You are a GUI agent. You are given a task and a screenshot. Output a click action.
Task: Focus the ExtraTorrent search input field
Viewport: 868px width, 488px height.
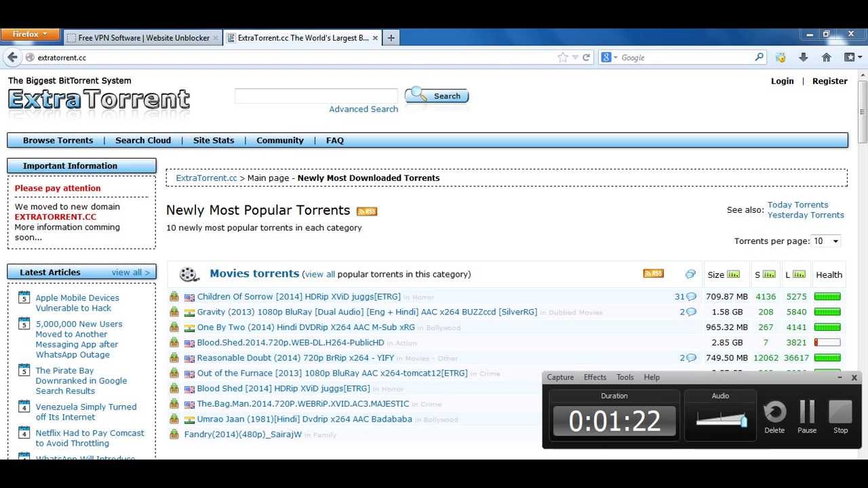(316, 96)
